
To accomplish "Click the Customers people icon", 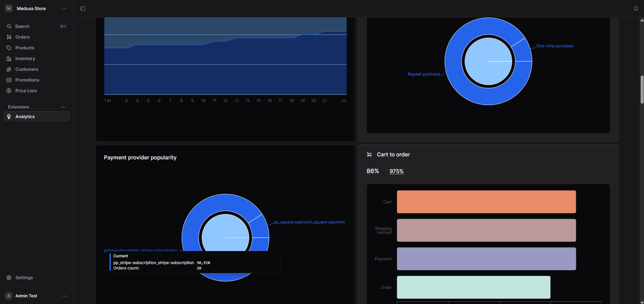I will point(9,69).
